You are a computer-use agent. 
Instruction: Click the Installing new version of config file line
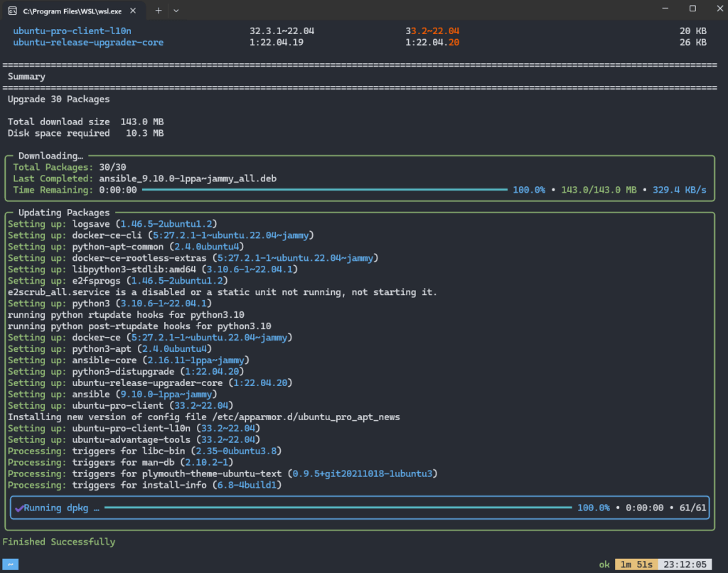204,417
